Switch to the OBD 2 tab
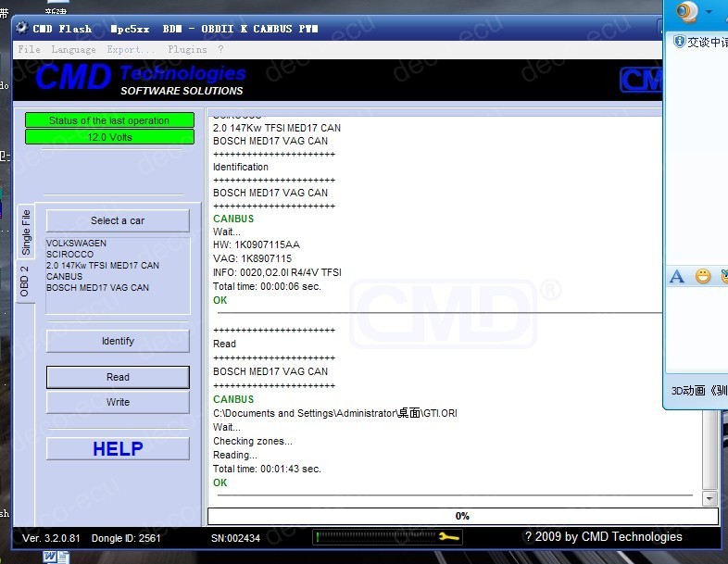 [x=25, y=282]
